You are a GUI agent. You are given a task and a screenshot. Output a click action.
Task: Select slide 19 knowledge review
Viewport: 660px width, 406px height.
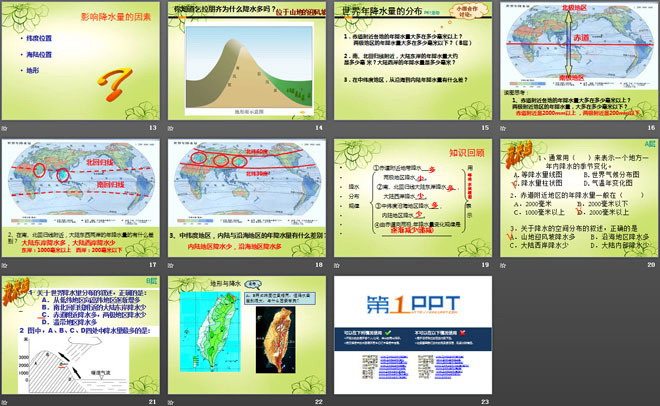pos(411,199)
